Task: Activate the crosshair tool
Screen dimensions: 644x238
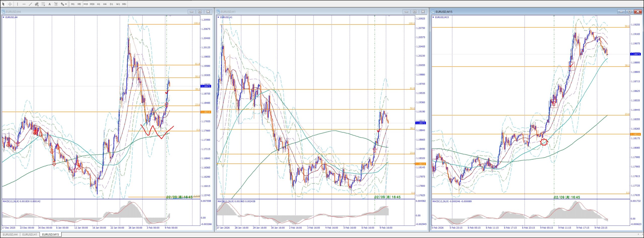Action: [x=10, y=4]
